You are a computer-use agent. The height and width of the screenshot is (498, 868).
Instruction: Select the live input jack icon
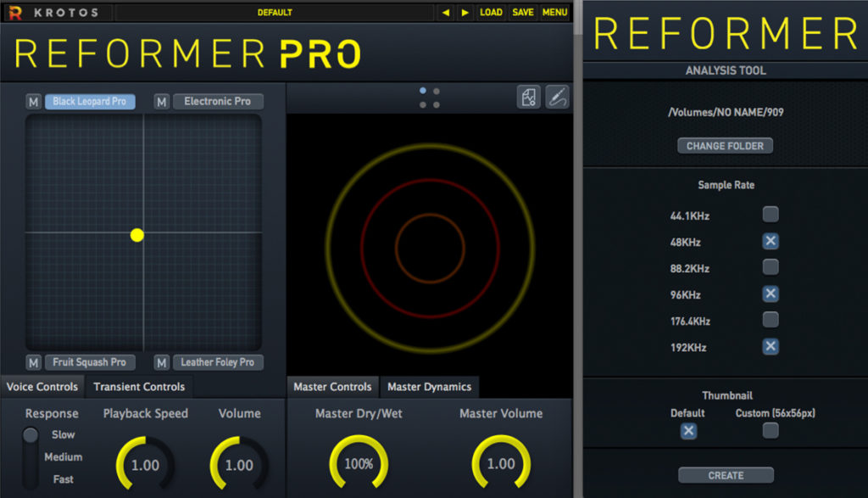point(558,97)
